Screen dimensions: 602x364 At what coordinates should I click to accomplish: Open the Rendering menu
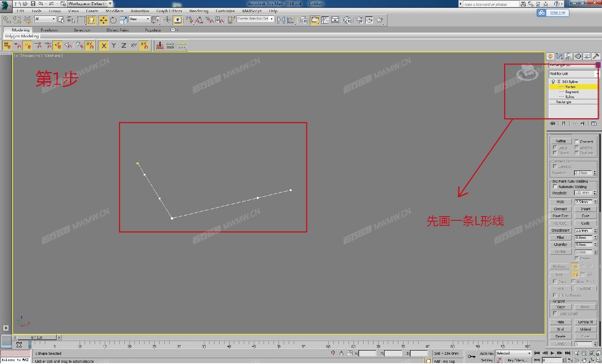pyautogui.click(x=199, y=11)
